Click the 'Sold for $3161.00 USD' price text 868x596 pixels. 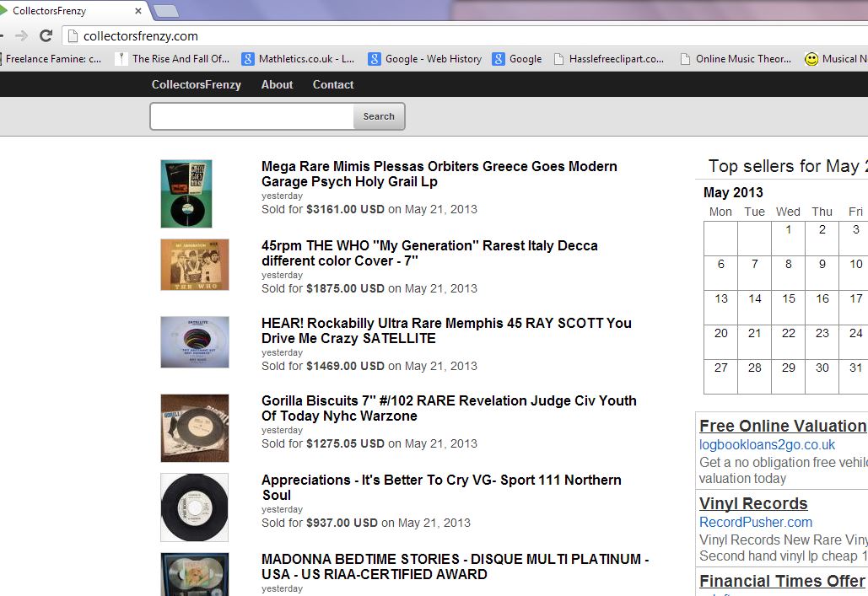pos(323,209)
